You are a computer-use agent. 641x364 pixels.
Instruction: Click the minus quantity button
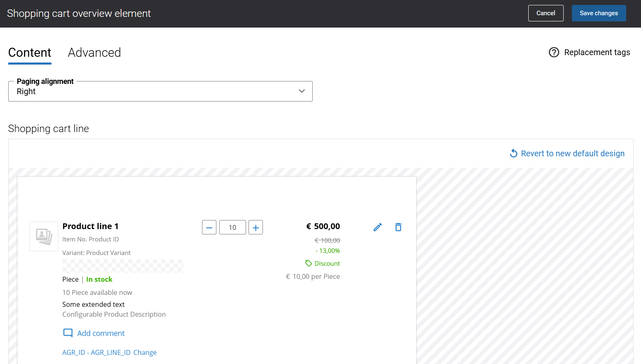[x=209, y=227]
